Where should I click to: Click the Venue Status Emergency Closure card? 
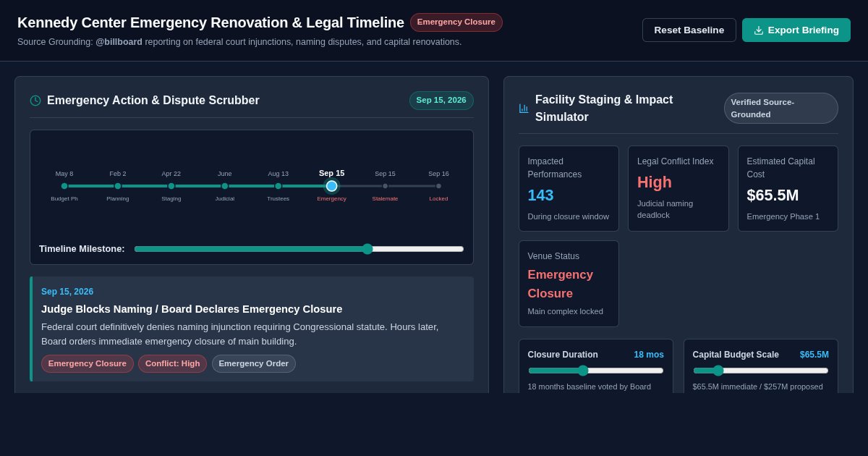(569, 284)
